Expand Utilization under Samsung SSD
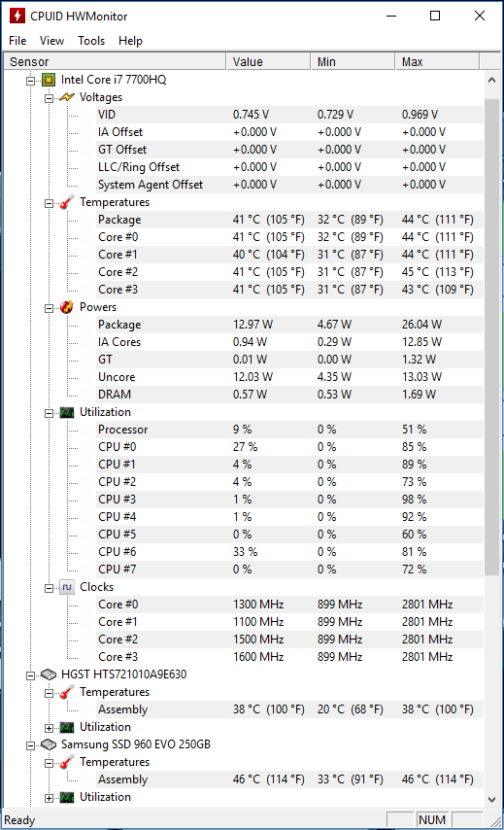Viewport: 504px width, 830px height. point(50,798)
